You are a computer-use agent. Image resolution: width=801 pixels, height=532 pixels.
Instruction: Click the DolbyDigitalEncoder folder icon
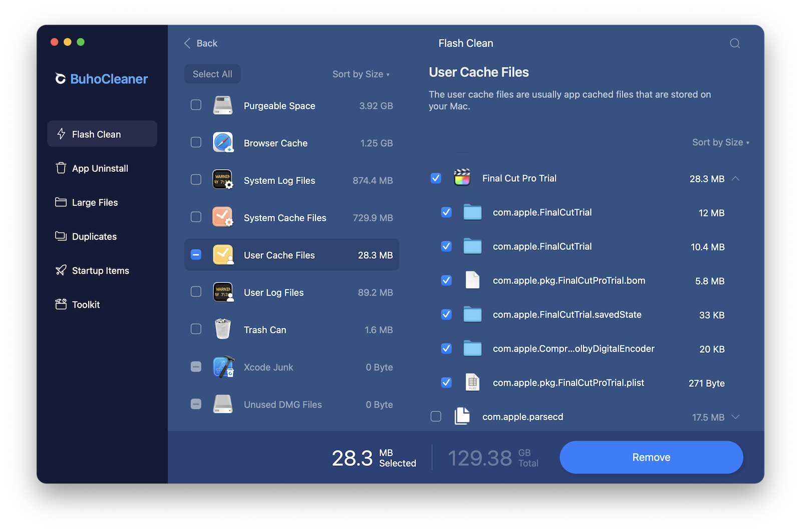coord(472,348)
